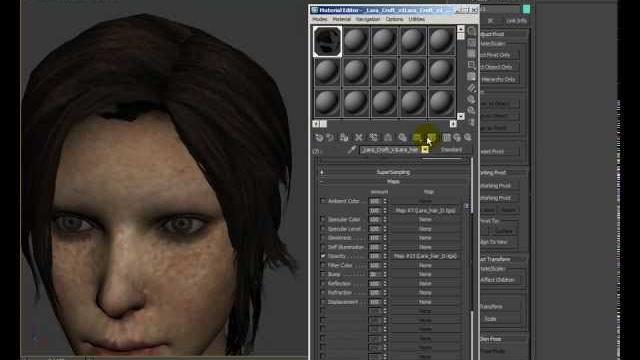Enable Ambient Color map checkbox
The height and width of the screenshot is (360, 640).
(x=322, y=201)
